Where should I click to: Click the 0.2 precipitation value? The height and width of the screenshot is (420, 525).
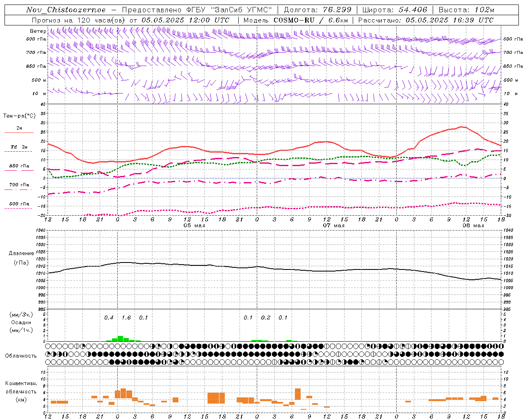click(266, 318)
